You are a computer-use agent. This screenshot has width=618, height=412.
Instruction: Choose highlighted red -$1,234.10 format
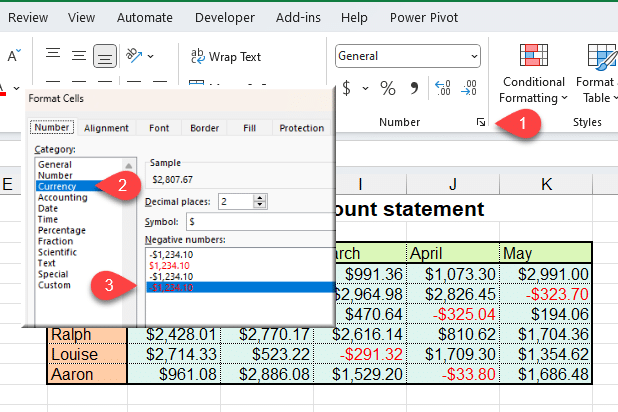pyautogui.click(x=240, y=287)
